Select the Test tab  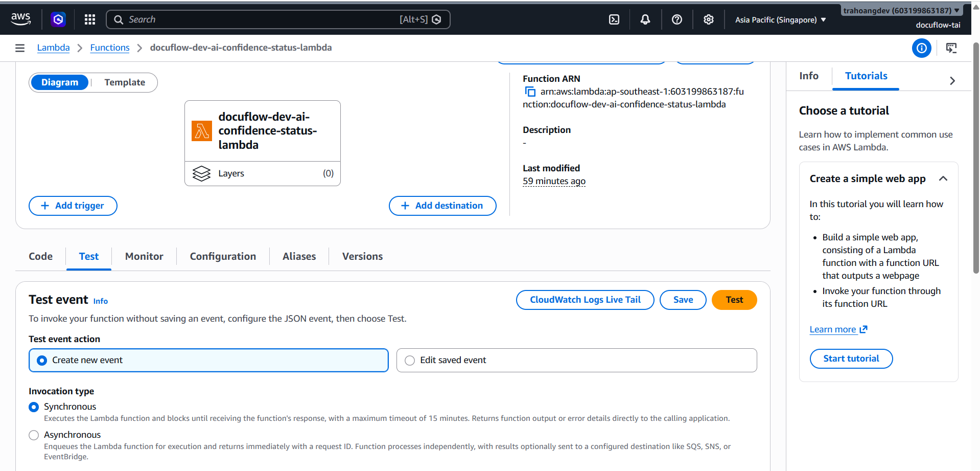click(x=89, y=256)
